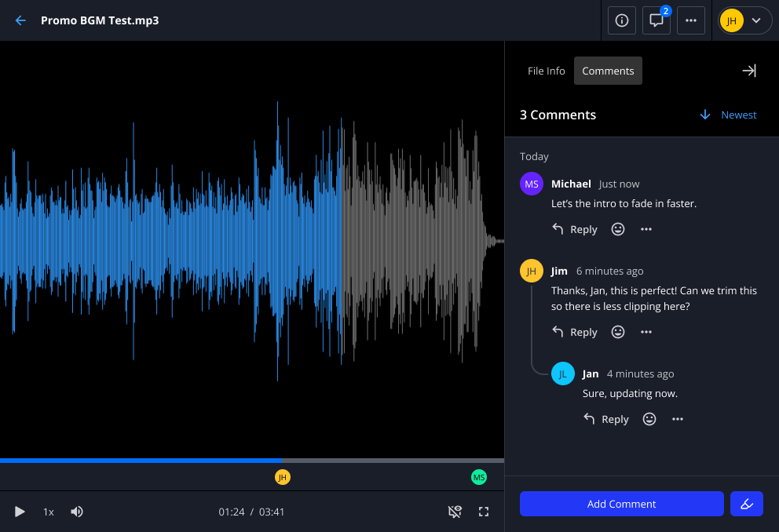Image resolution: width=779 pixels, height=532 pixels.
Task: Collapse the comments side panel
Action: coord(749,71)
